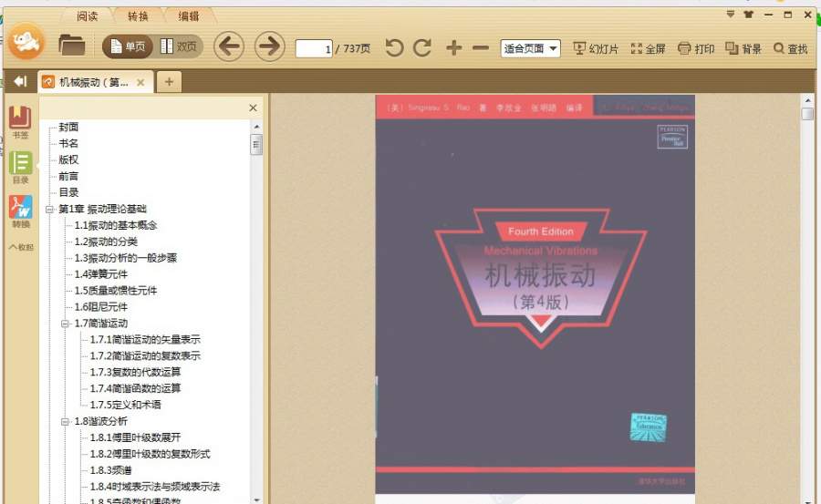This screenshot has height=504, width=821.
Task: Open the table of contents panel (目录)
Action: (x=20, y=168)
